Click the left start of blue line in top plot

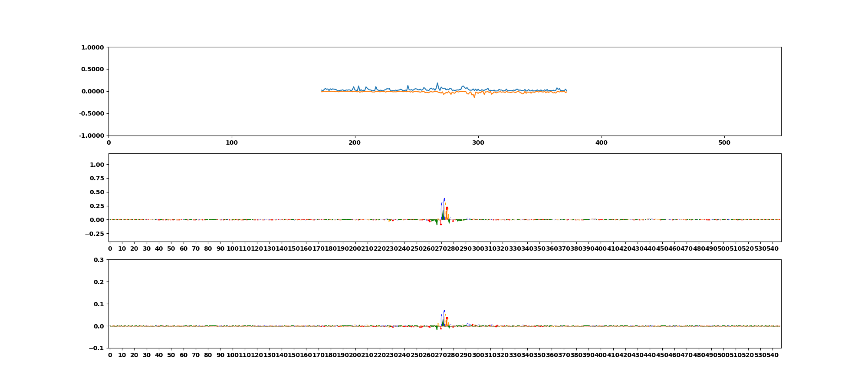point(322,90)
